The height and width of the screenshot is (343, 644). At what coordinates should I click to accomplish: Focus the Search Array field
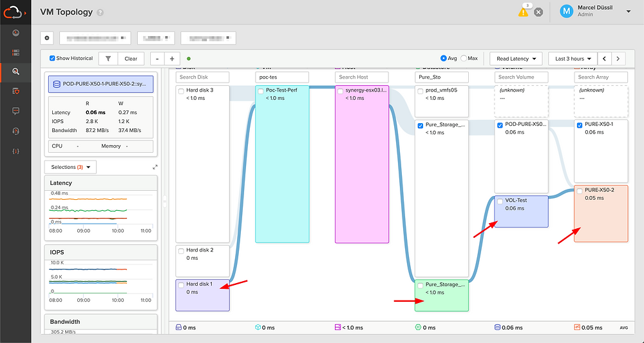coord(601,77)
